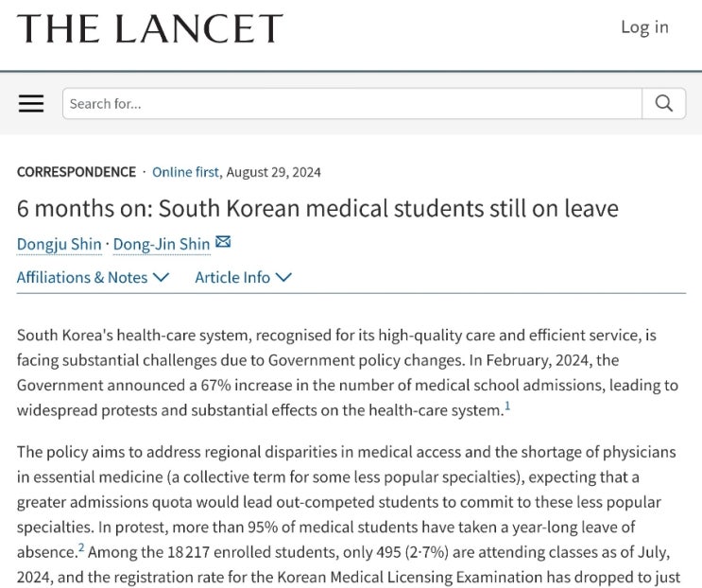Click the article title heading
702x588 pixels.
(317, 208)
